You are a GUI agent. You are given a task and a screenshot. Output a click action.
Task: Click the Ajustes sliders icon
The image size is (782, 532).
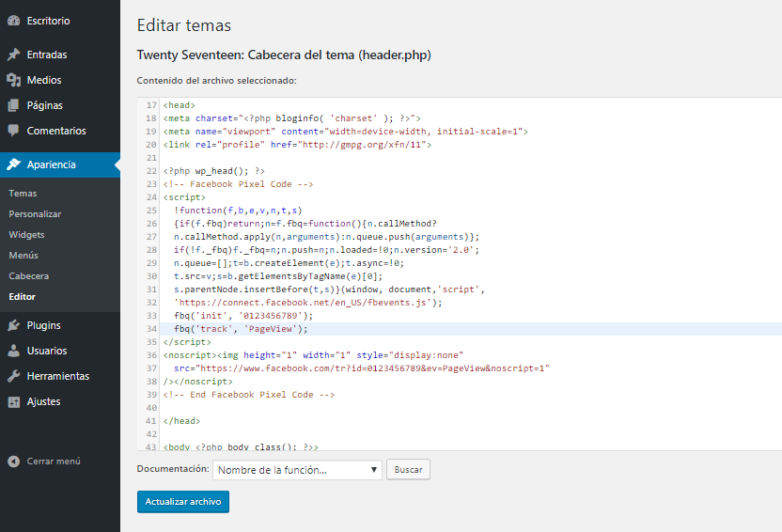(x=14, y=401)
